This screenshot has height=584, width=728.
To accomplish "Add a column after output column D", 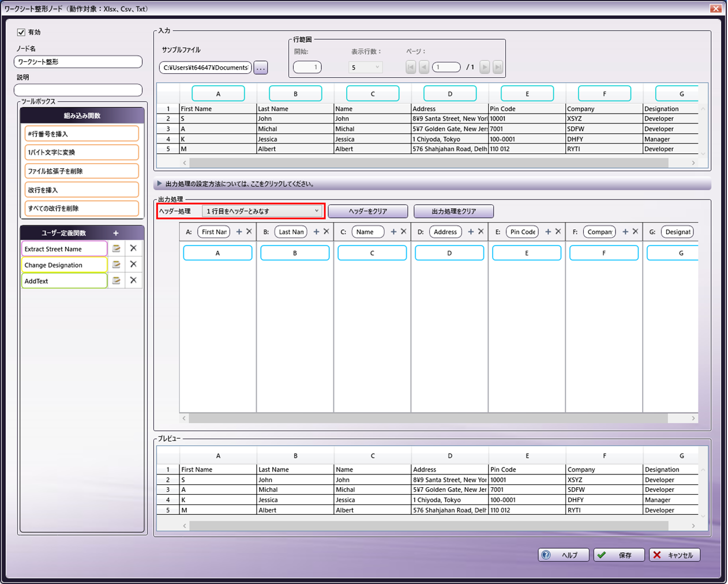I will [x=471, y=232].
